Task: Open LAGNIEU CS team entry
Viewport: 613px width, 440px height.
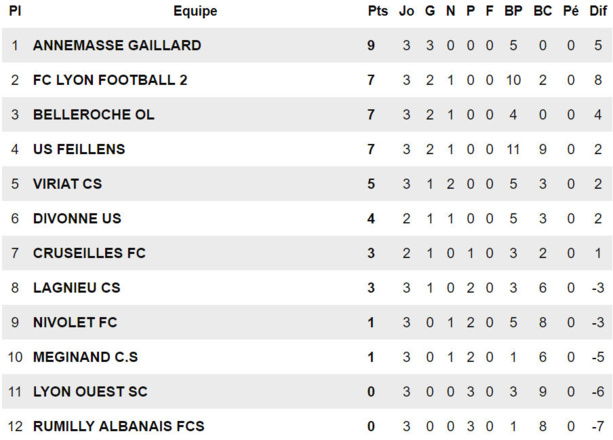Action: point(76,288)
